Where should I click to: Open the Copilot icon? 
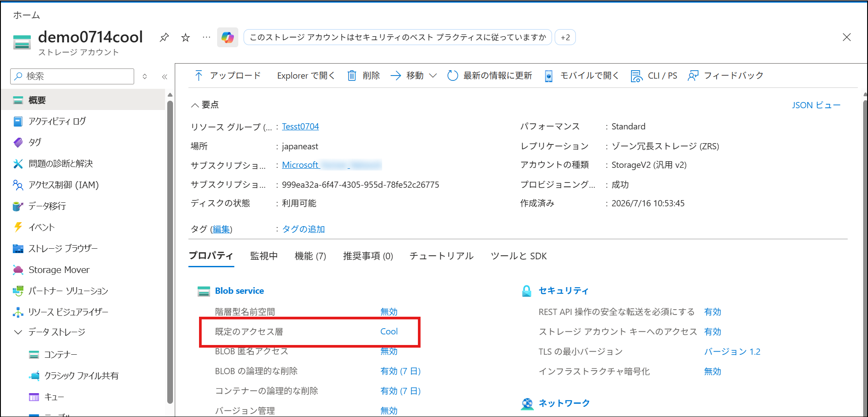coord(228,38)
